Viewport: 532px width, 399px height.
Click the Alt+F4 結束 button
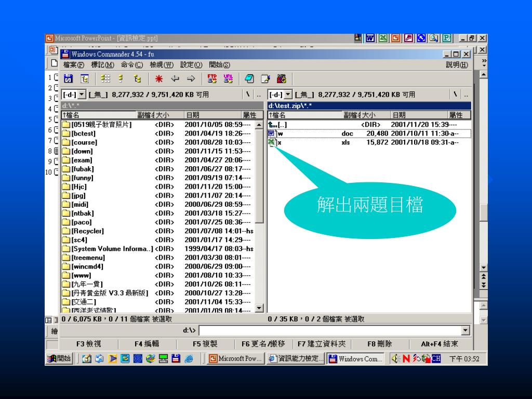(440, 344)
